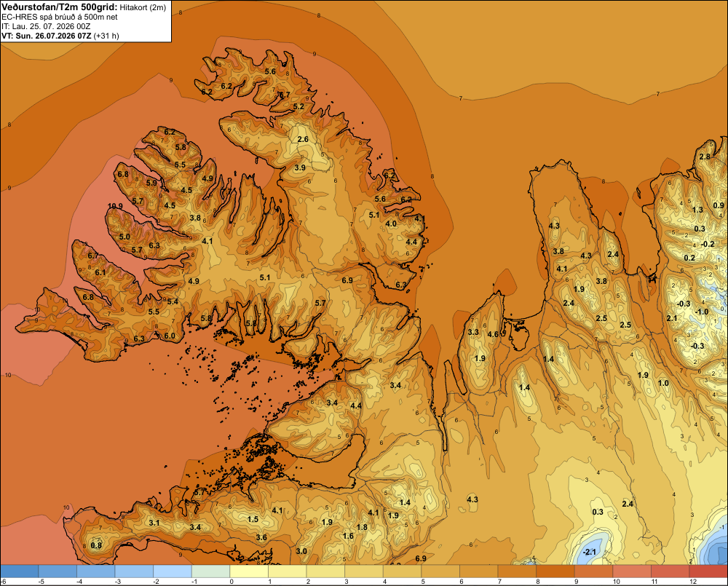Pick the light blue swatch between -3 and -2
This screenshot has height=586, width=728.
134,571
